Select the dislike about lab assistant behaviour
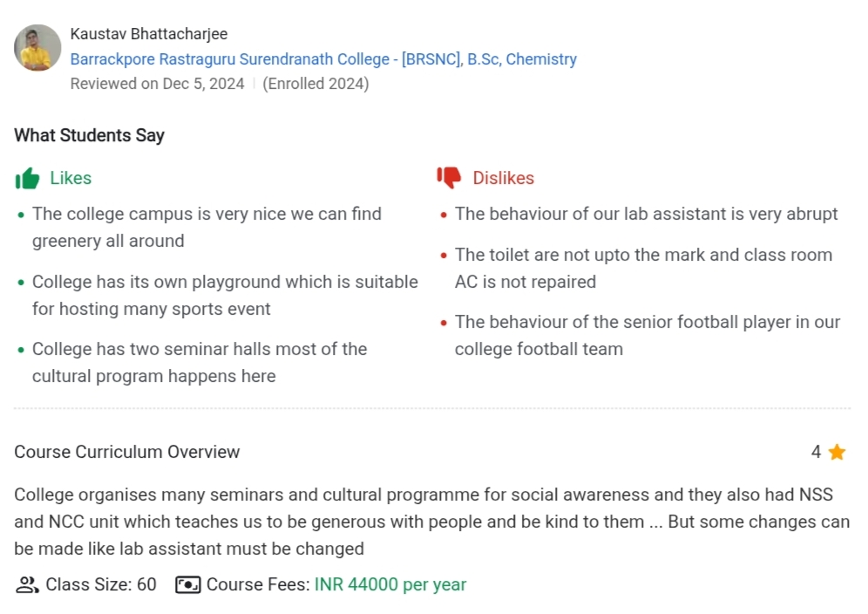868x614 pixels. pos(646,214)
